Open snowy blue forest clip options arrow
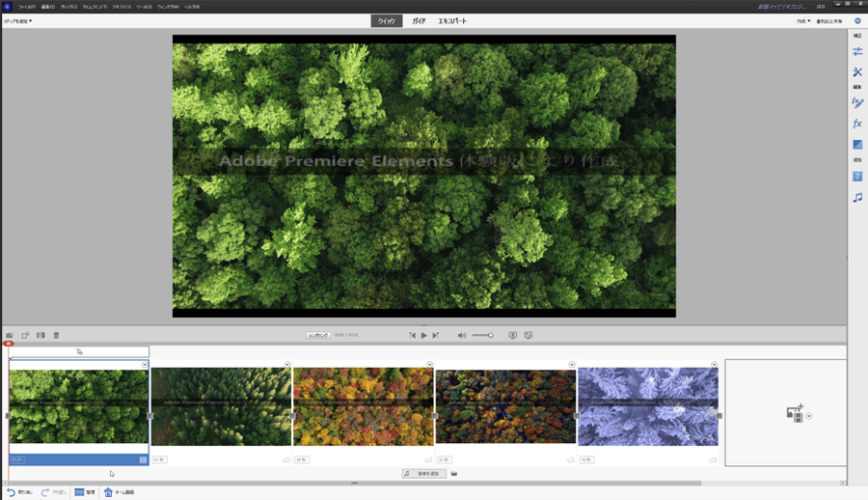 pyautogui.click(x=714, y=365)
